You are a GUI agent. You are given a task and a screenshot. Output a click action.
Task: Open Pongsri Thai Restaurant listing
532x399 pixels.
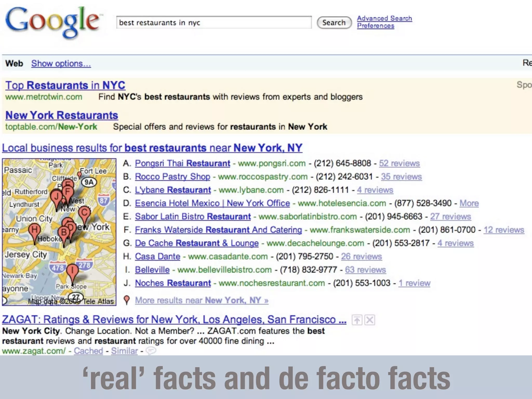[182, 163]
